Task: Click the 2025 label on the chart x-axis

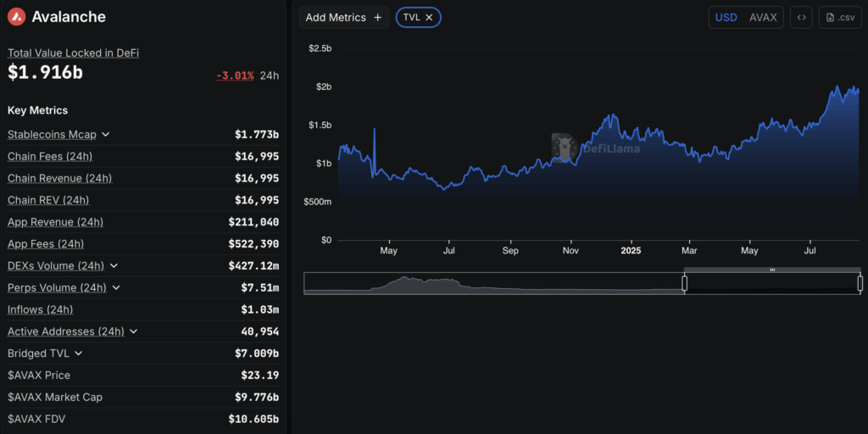Action: click(x=631, y=251)
